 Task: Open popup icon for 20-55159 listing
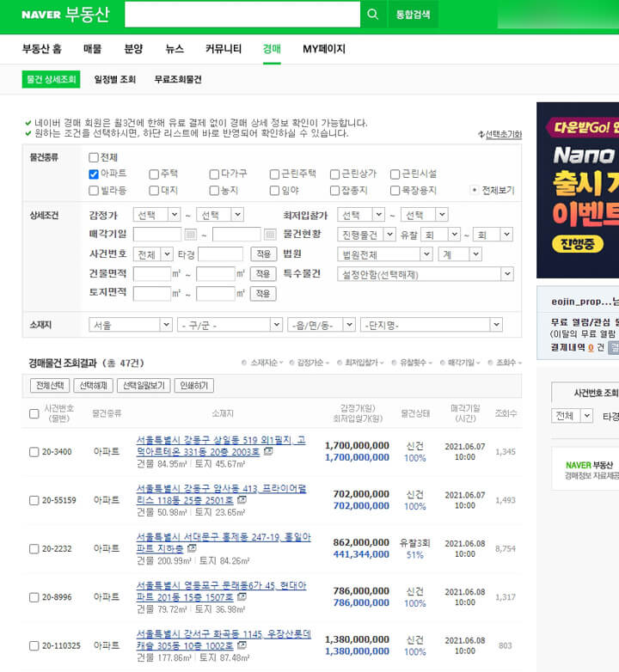point(242,500)
